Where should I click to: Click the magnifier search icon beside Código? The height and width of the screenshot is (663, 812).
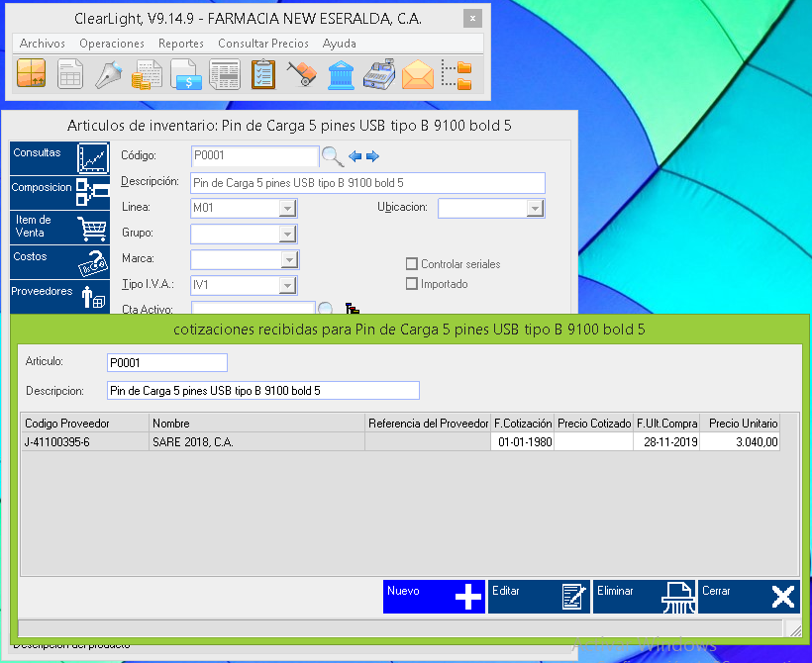(x=333, y=156)
